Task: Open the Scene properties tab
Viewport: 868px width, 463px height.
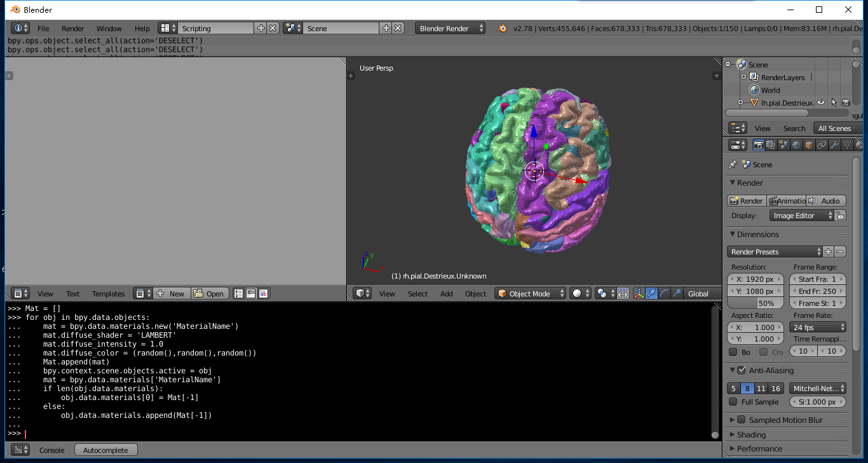Action: point(783,145)
